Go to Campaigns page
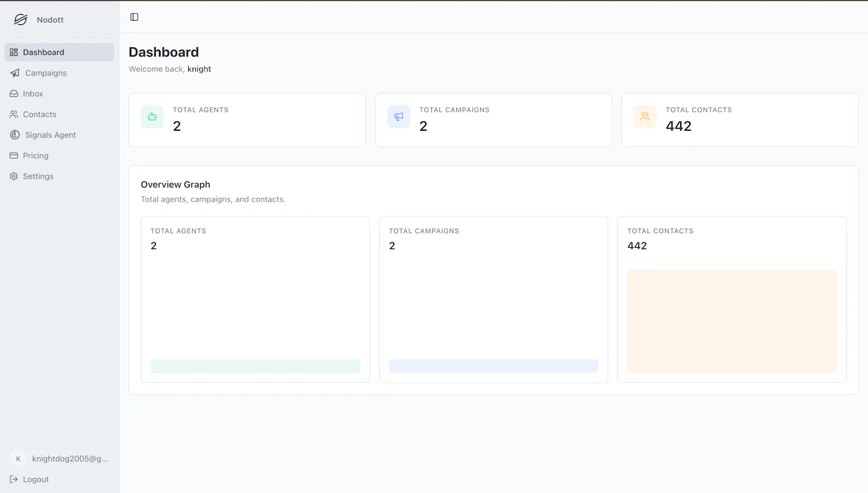This screenshot has width=868, height=493. (59, 73)
